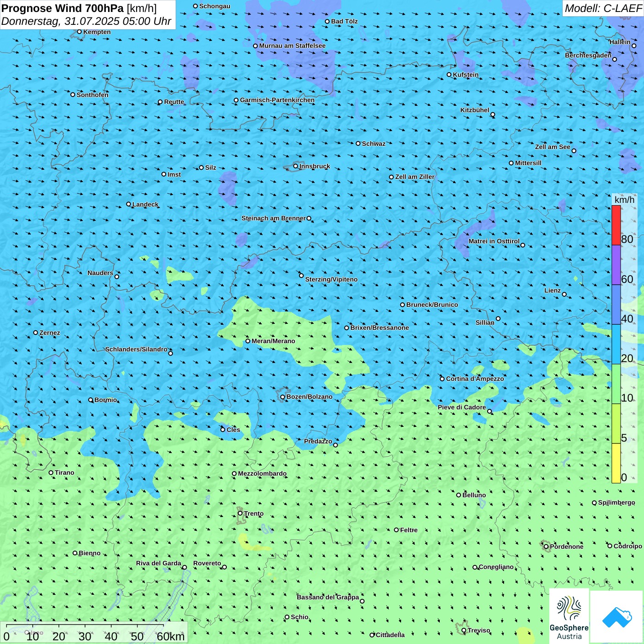Screen dimensions: 644x644
Task: Click the Kempten city label
Action: 97,32
